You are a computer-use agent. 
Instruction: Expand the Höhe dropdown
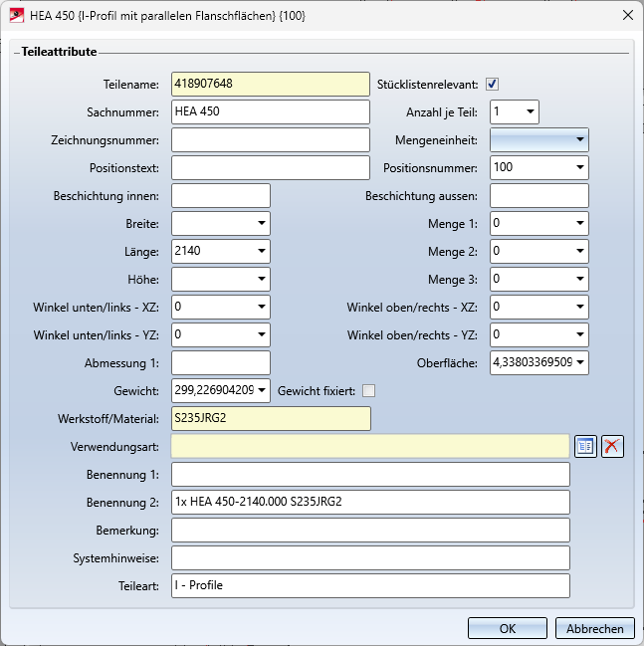[x=262, y=279]
